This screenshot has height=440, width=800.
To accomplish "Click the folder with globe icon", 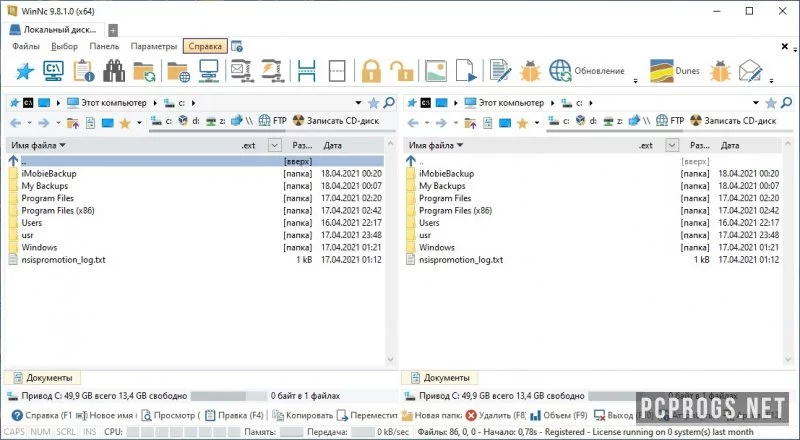I will tap(179, 71).
